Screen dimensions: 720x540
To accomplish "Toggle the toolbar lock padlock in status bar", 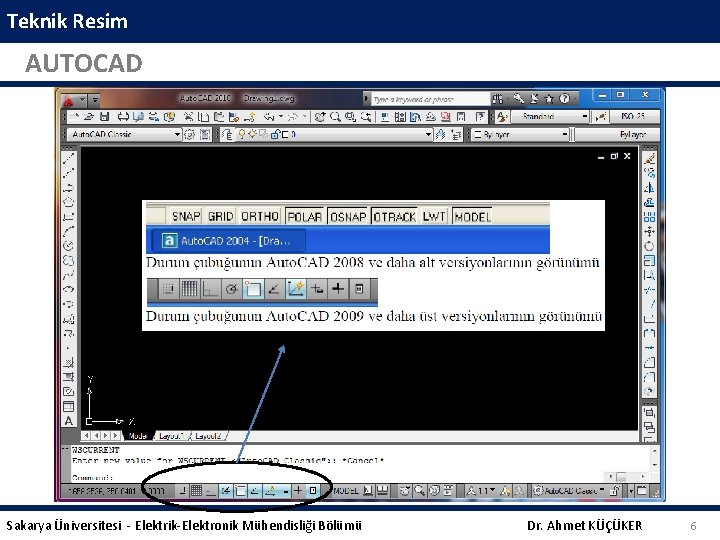I will pyautogui.click(x=614, y=490).
